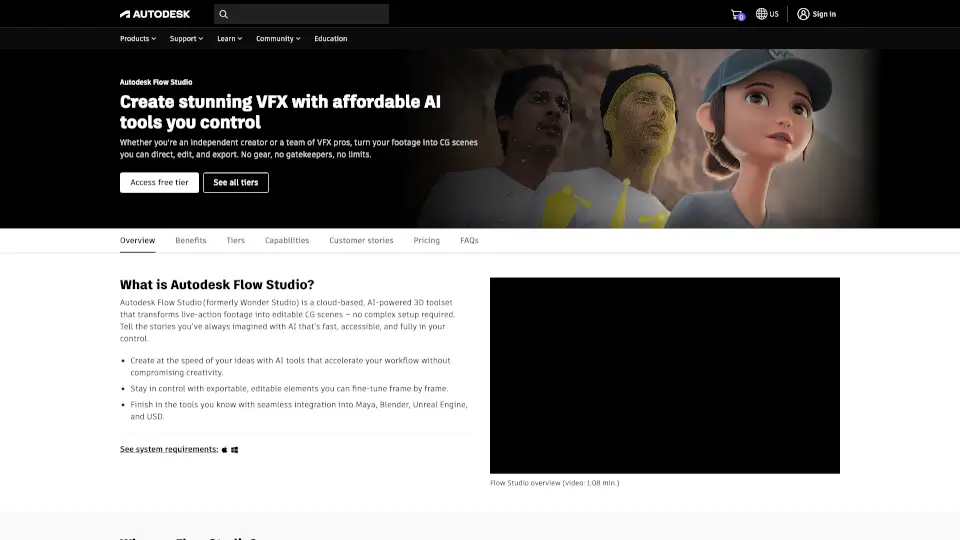
Task: Select the Overview tab
Action: coord(137,240)
